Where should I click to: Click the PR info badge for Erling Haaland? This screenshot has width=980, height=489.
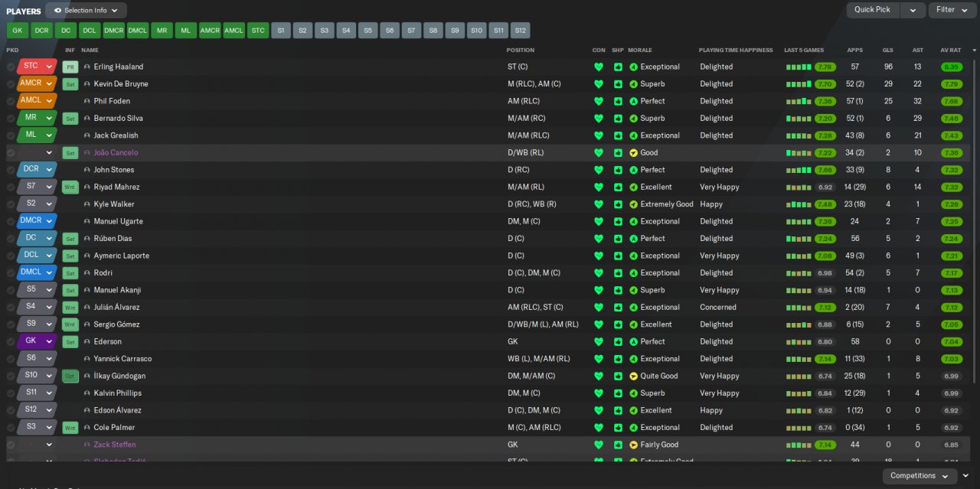point(70,67)
